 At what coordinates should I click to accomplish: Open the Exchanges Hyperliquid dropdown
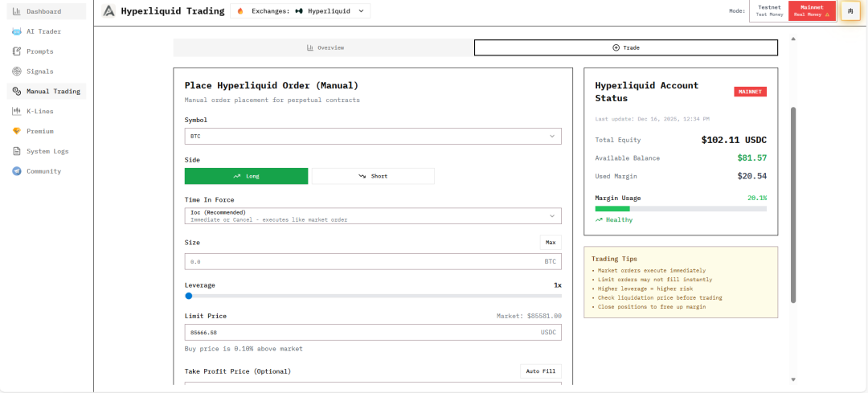pyautogui.click(x=301, y=11)
